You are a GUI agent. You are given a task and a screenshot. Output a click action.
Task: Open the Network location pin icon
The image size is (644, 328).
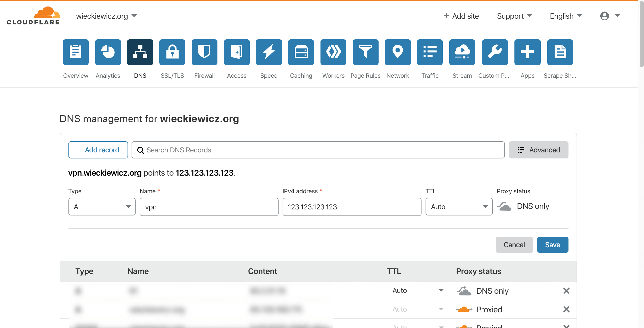click(398, 52)
